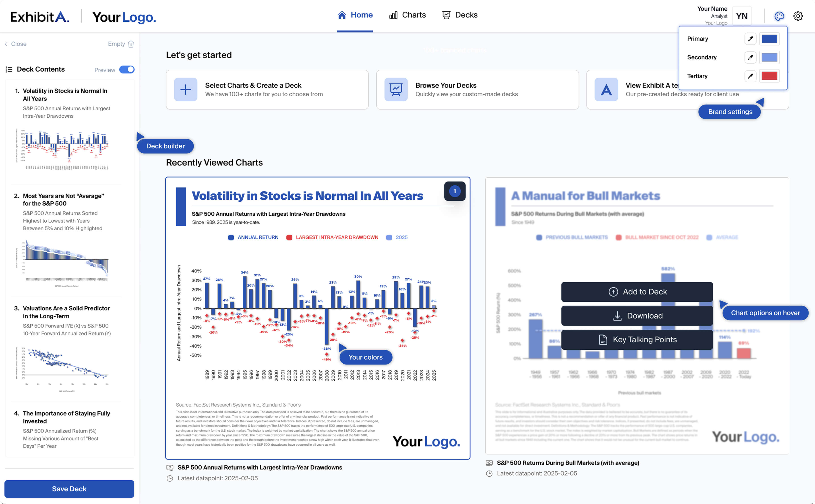Click the plus icon for Select Charts
This screenshot has height=504, width=815.
coord(186,89)
